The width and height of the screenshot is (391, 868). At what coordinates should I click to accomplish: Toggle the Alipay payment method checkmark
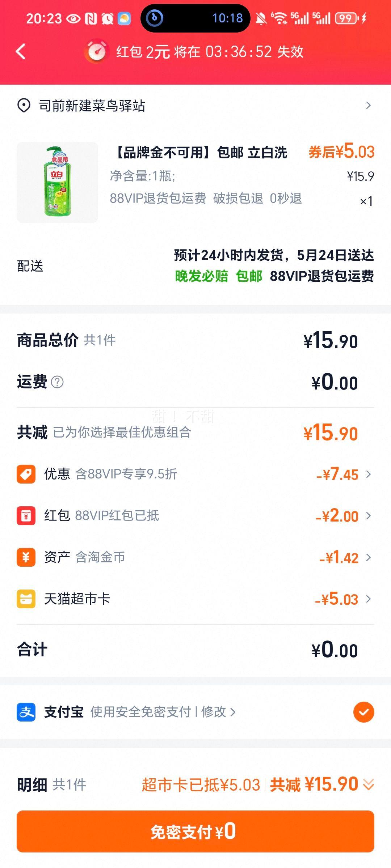363,712
